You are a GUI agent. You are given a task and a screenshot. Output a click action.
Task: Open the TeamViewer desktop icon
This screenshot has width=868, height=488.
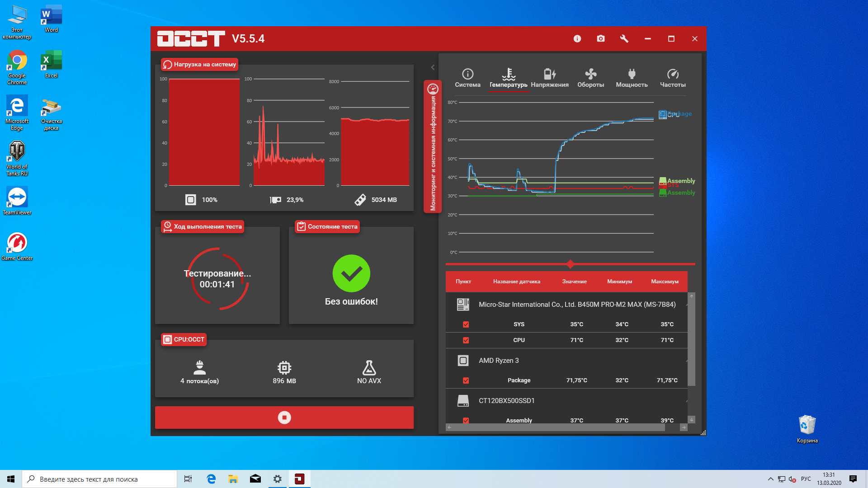pos(17,201)
